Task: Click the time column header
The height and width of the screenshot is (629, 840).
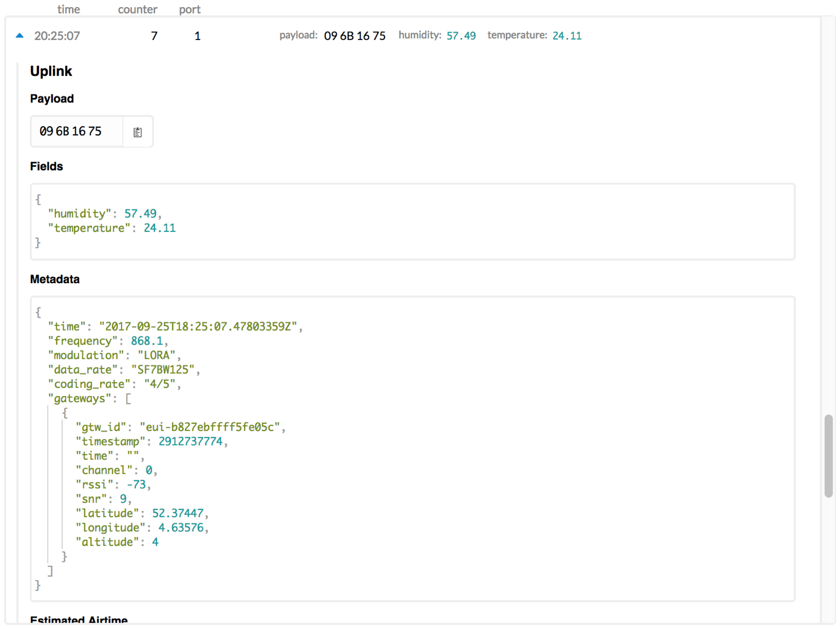Action: [x=68, y=9]
